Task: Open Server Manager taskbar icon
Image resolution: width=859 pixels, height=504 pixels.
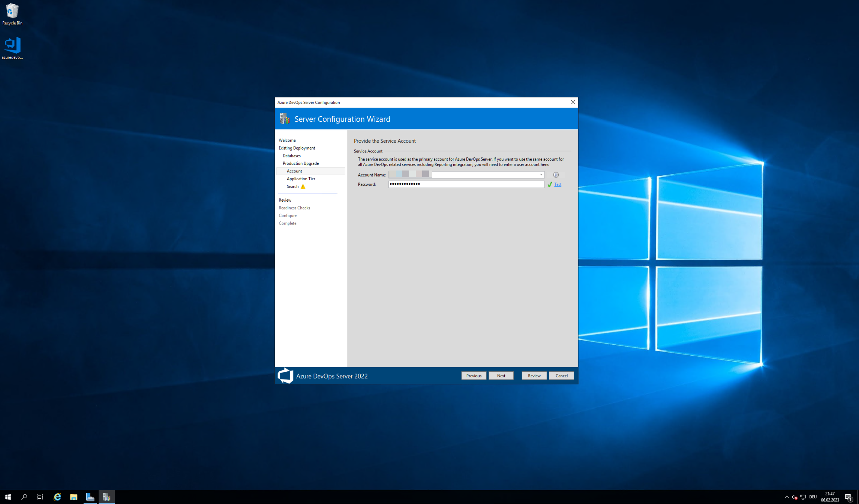Action: pyautogui.click(x=90, y=497)
